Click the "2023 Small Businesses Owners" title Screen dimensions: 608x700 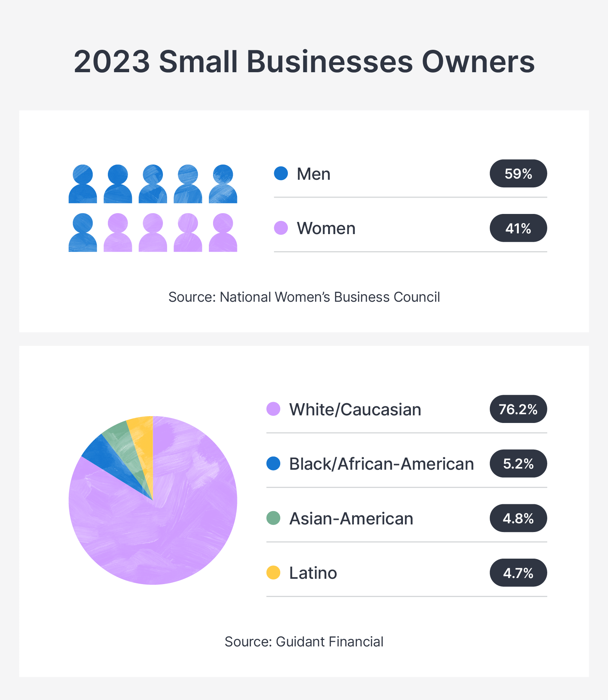click(x=304, y=62)
